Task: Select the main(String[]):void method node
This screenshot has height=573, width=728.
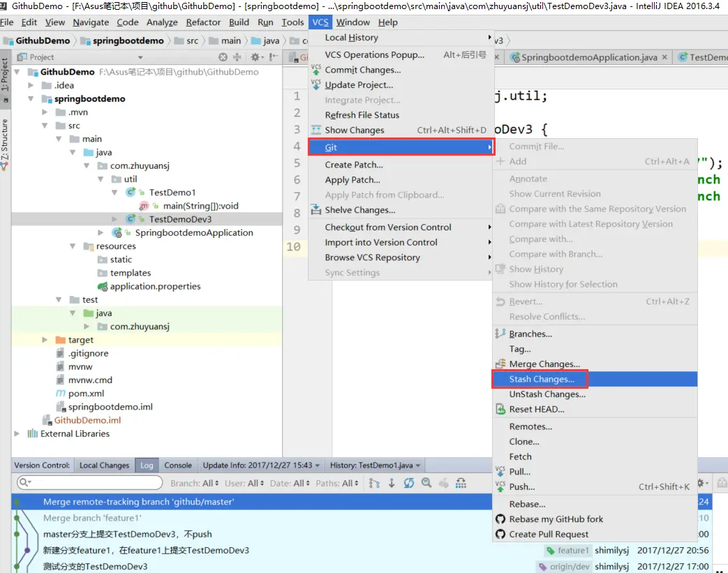Action: [x=200, y=206]
